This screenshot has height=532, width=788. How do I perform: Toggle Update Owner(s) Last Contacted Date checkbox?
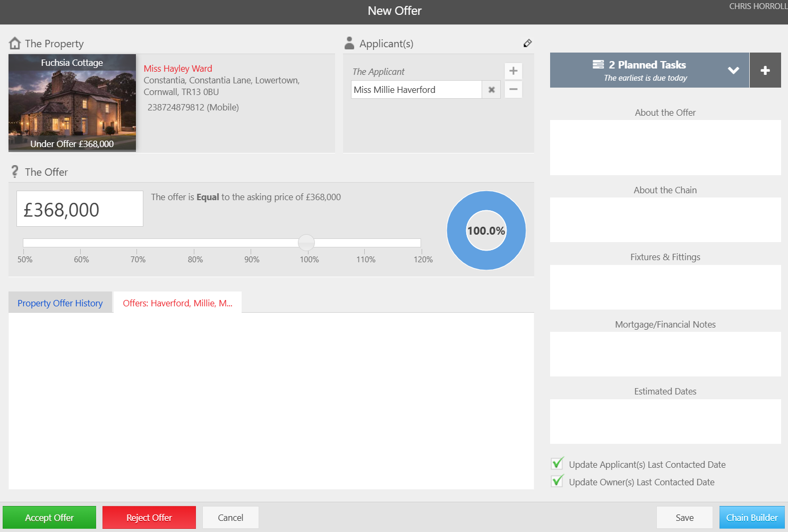(557, 481)
